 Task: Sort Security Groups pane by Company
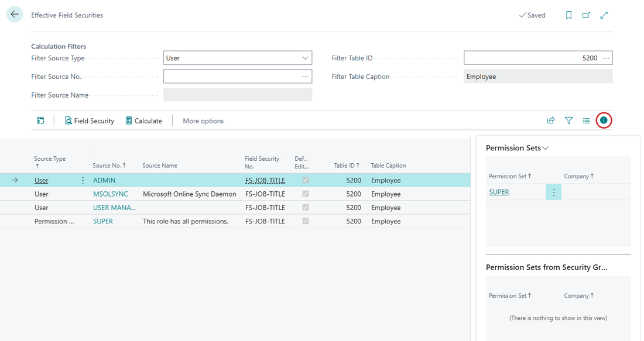[578, 295]
